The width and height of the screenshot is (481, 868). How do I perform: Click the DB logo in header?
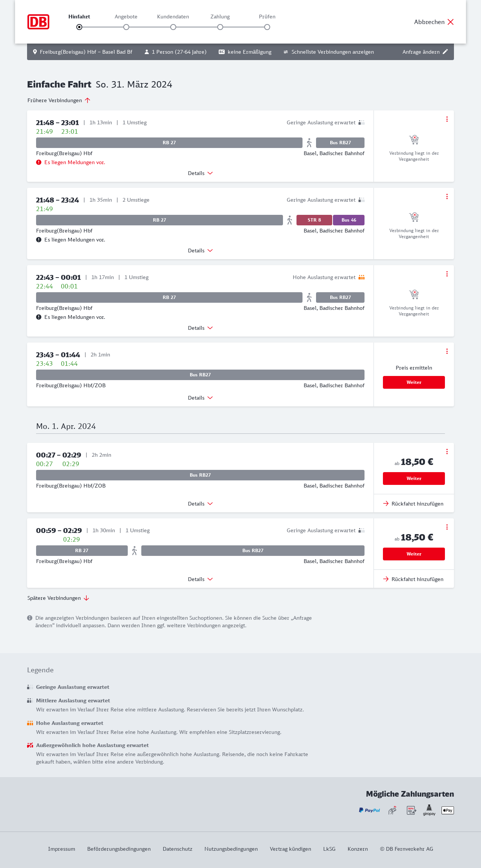tap(38, 22)
